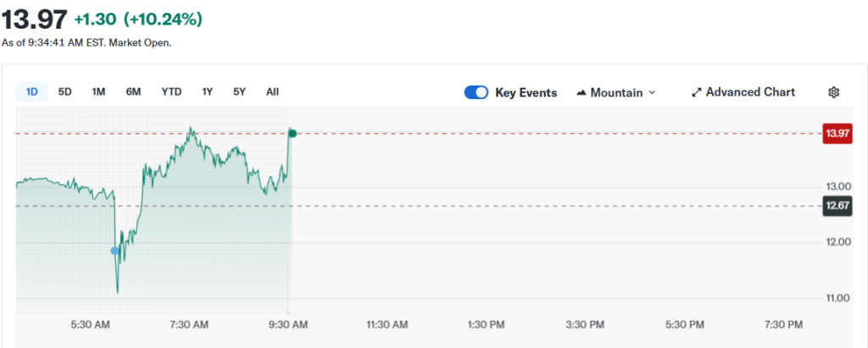Show All time range data

click(272, 91)
